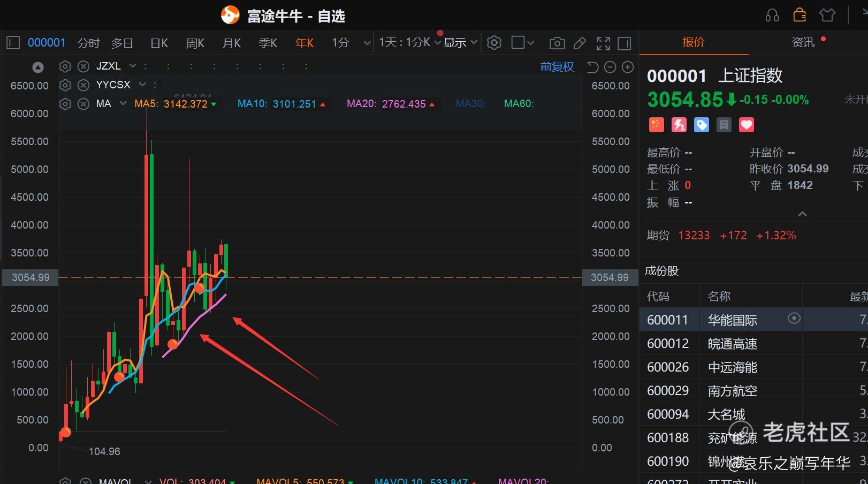
Task: Click the blue tag icon
Action: [x=701, y=125]
